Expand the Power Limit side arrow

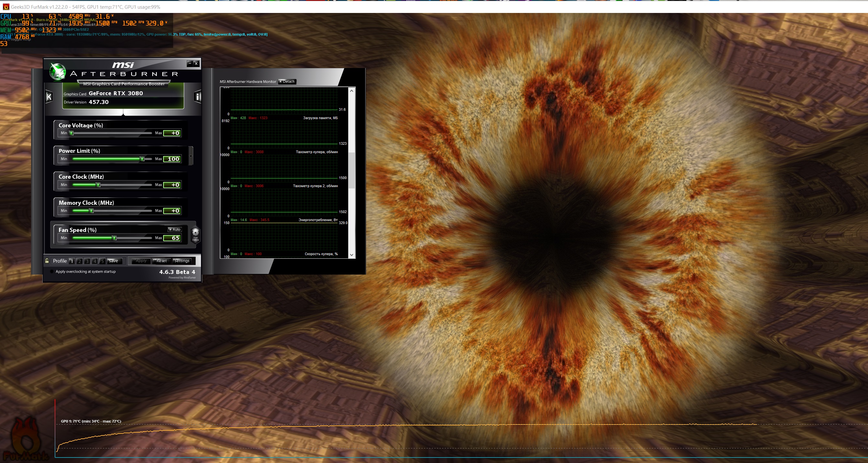point(191,156)
